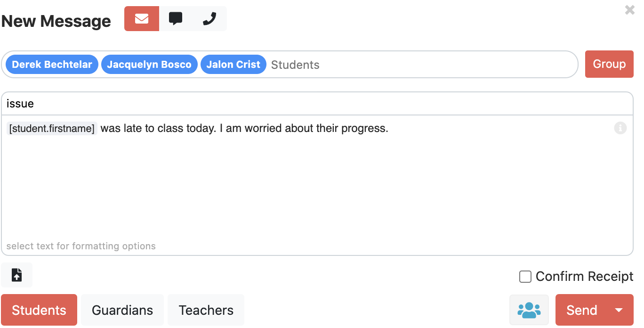Click the speech bubble messaging icon
This screenshot has height=328, width=644.
pyautogui.click(x=176, y=18)
